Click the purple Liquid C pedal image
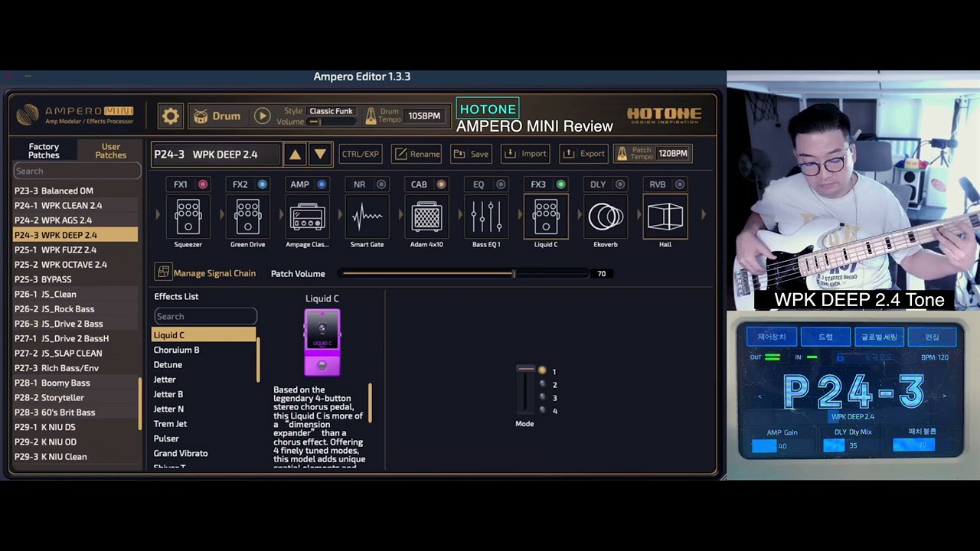The height and width of the screenshot is (551, 980). [322, 342]
